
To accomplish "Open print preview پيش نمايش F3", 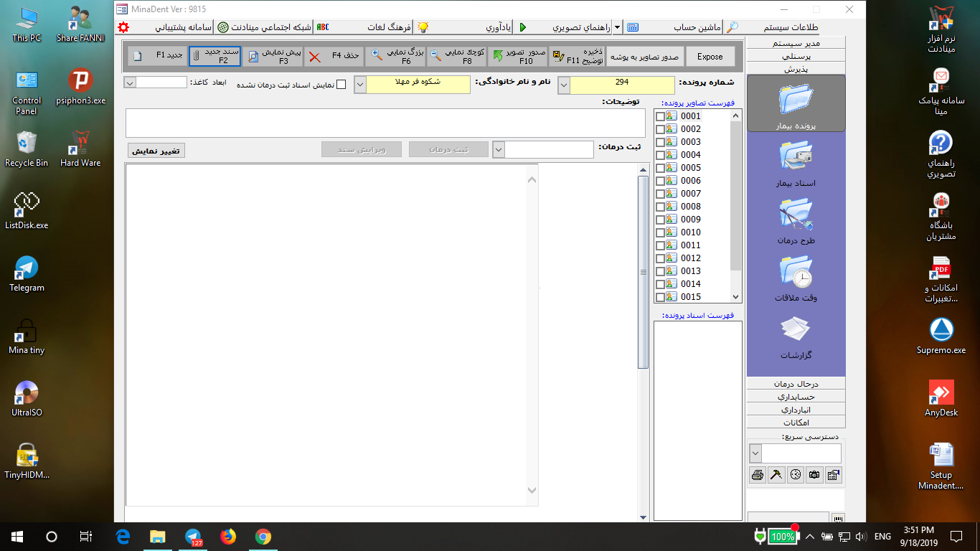I will [x=272, y=57].
